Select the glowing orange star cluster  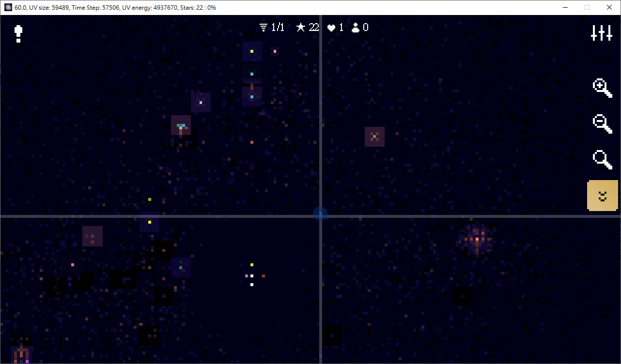coord(477,239)
